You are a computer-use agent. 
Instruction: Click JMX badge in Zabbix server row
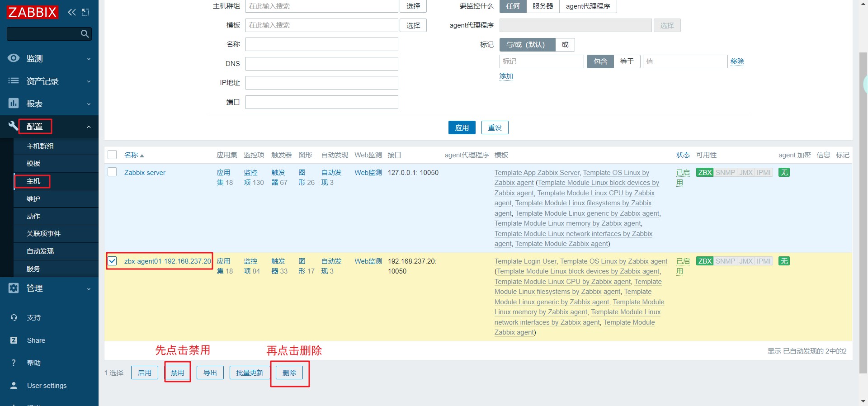click(x=746, y=172)
